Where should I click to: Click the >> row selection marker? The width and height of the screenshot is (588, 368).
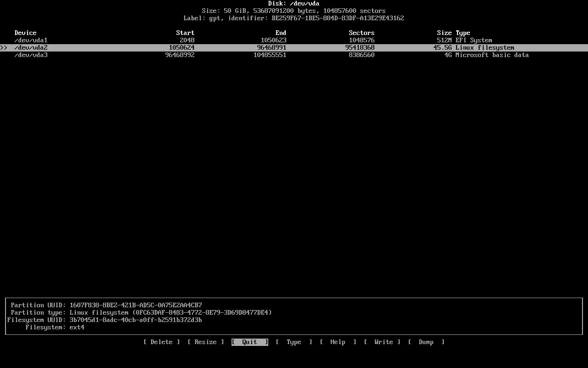4,47
